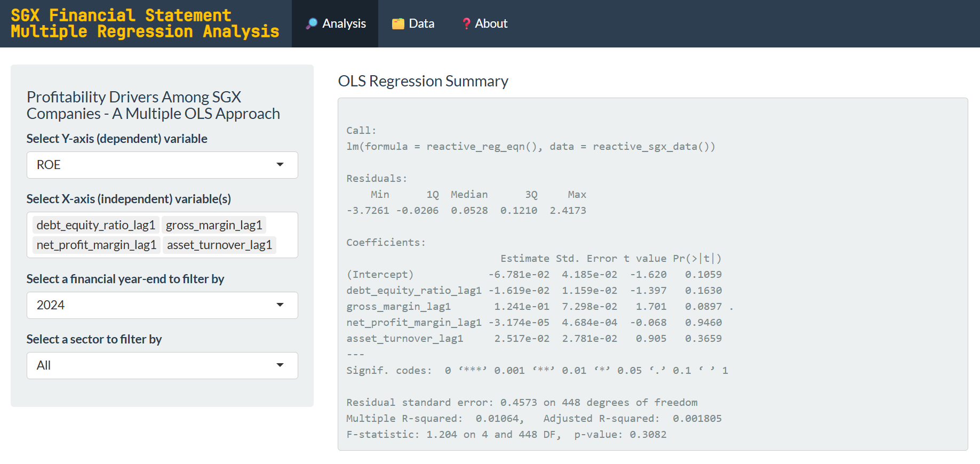Click the gross_margin_lag1 p-value 0.0897
The height and width of the screenshot is (464, 980).
pyautogui.click(x=703, y=307)
